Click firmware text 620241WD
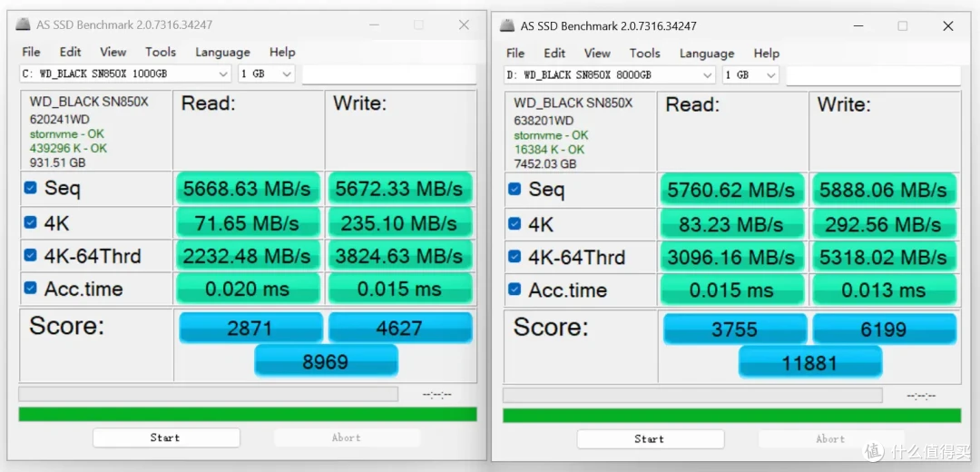Viewport: 980px width, 472px height. point(59,119)
